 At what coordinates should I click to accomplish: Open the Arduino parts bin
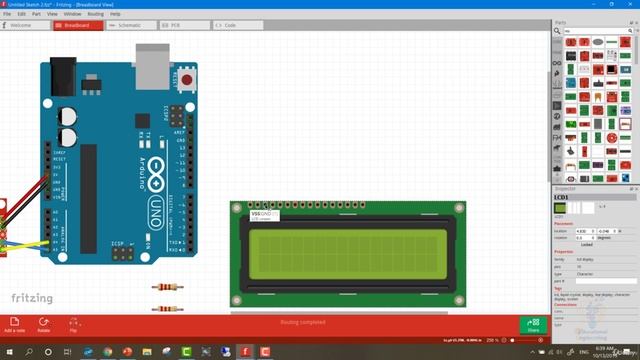(557, 63)
